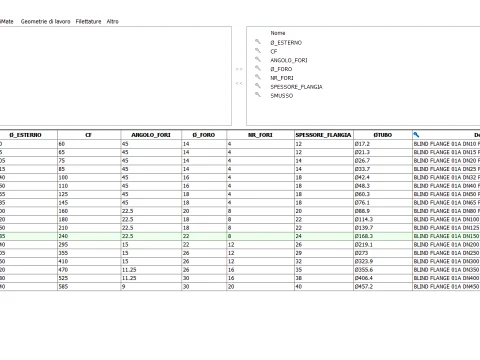Screen dimensions: 480x360
Task: Click the ØTUBO cell Ø273
Action: (383, 253)
